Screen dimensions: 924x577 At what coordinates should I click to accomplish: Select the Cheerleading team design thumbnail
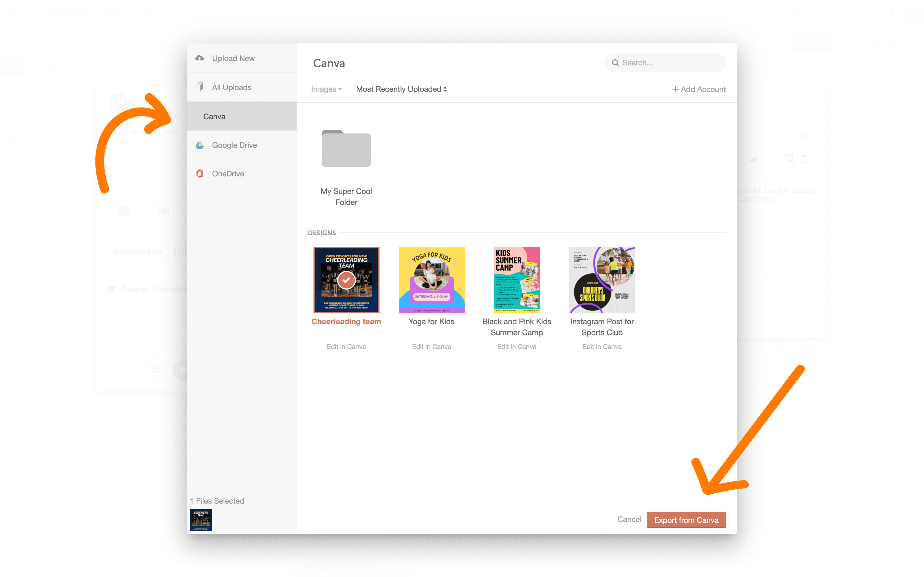(346, 280)
